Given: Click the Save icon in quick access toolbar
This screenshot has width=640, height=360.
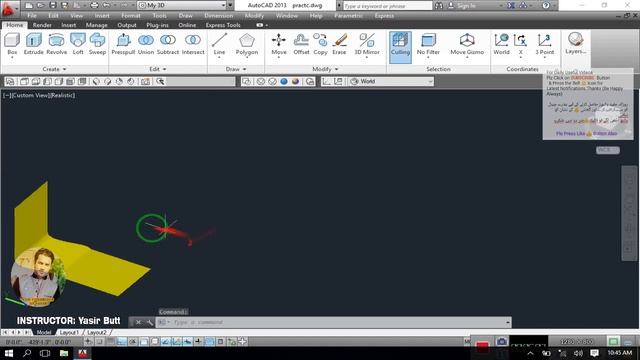Looking at the screenshot, I should pyautogui.click(x=53, y=5).
